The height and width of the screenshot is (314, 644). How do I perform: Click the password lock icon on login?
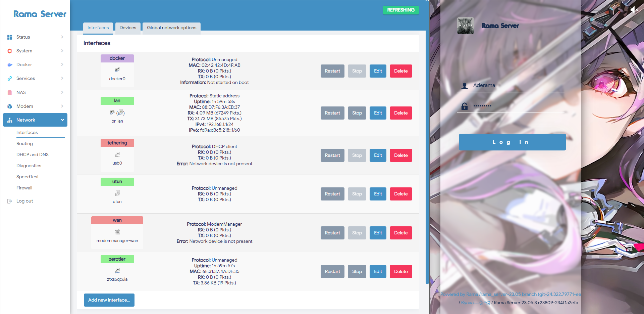(x=465, y=106)
